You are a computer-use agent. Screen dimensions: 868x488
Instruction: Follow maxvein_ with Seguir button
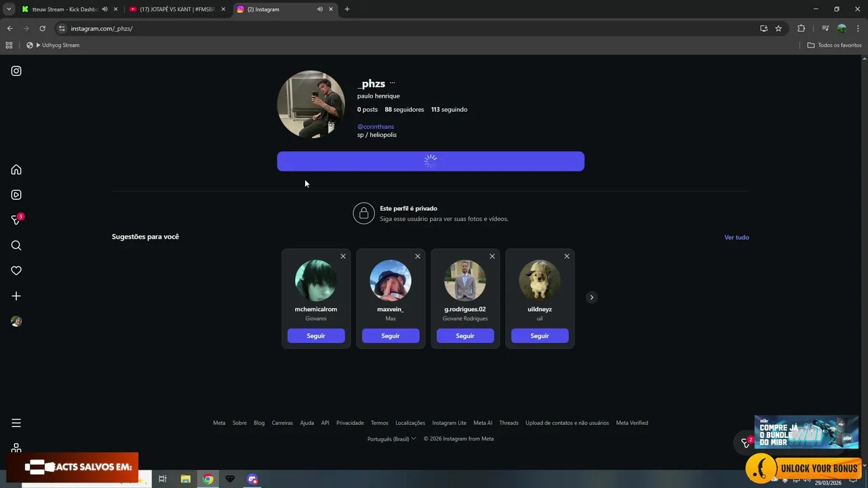pyautogui.click(x=391, y=336)
